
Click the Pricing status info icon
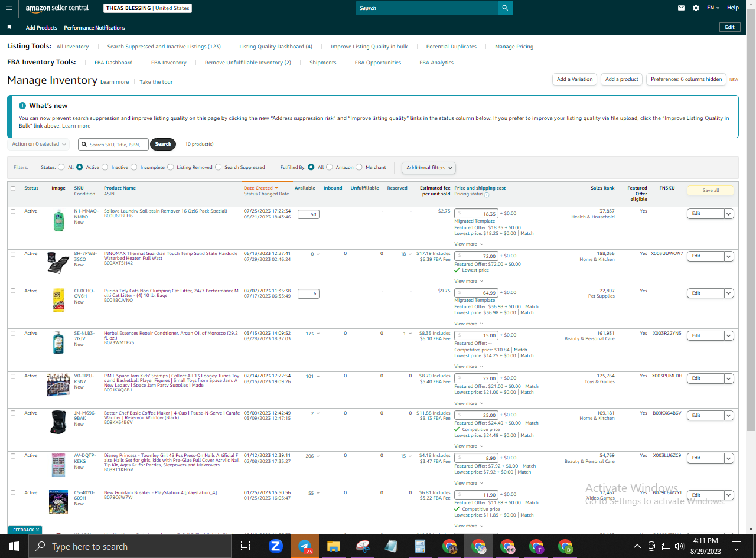tap(487, 194)
